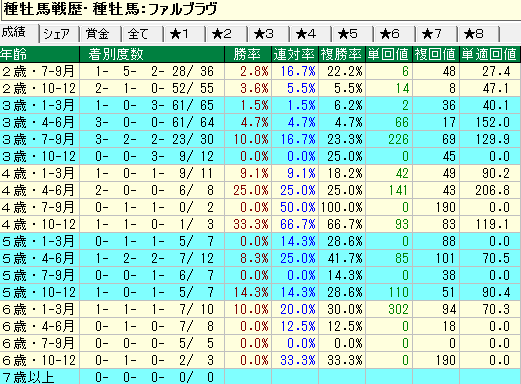This screenshot has width=521, height=384.
Task: Select the 4歳・10-12 row label
Action: (39, 224)
